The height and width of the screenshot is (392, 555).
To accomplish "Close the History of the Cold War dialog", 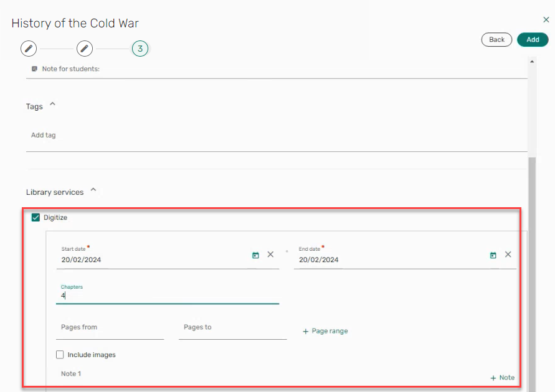I will click(x=546, y=20).
